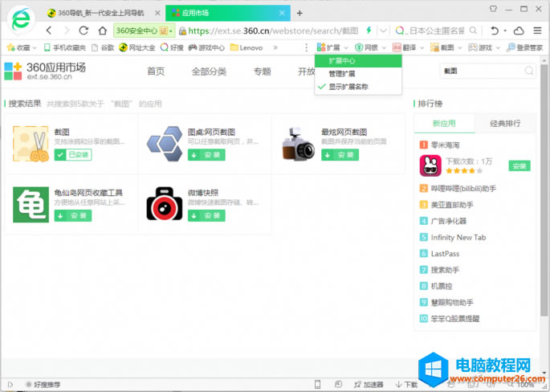
Task: Open the 全部分类 navigation link
Action: click(209, 71)
